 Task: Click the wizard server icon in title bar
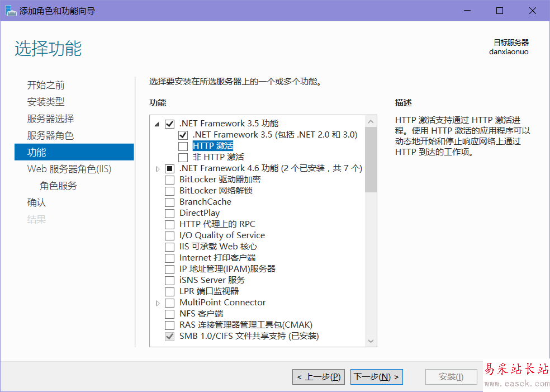pos(11,11)
